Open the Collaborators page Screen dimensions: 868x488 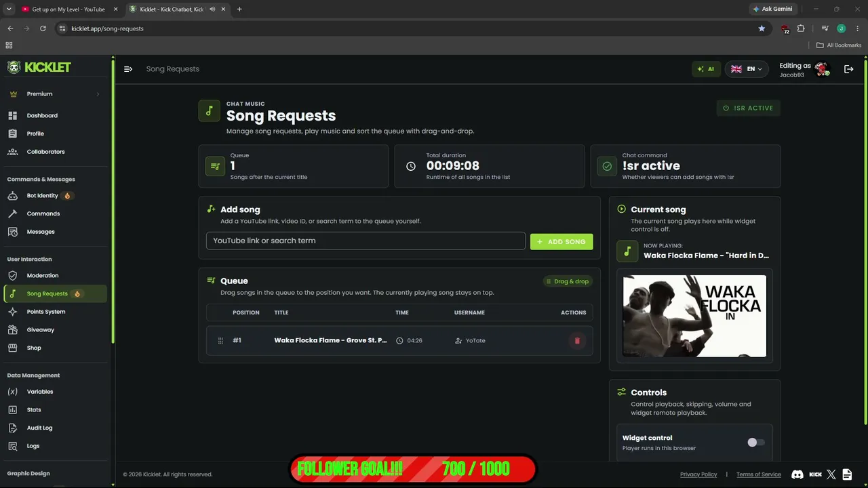pyautogui.click(x=45, y=152)
